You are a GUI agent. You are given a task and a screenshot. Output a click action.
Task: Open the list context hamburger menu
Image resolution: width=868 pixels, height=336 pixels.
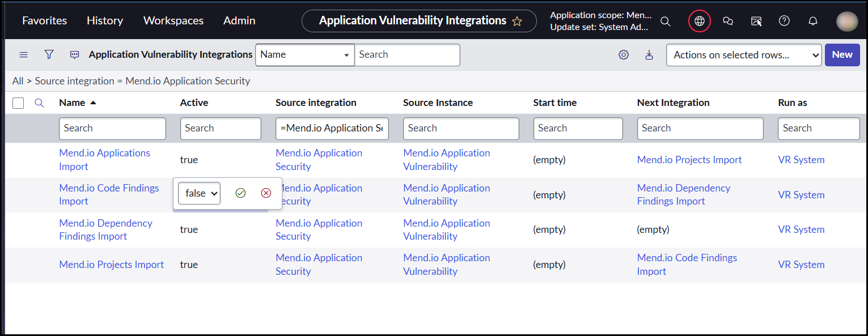[x=23, y=54]
